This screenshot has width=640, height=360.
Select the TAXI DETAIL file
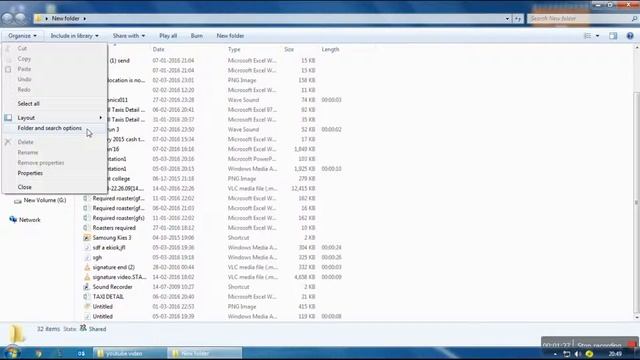click(x=108, y=297)
